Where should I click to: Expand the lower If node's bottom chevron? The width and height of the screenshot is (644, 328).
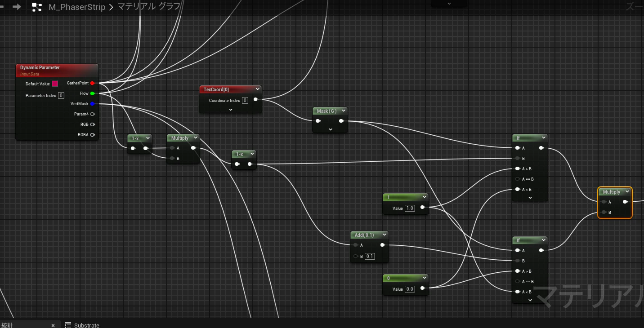(x=530, y=300)
